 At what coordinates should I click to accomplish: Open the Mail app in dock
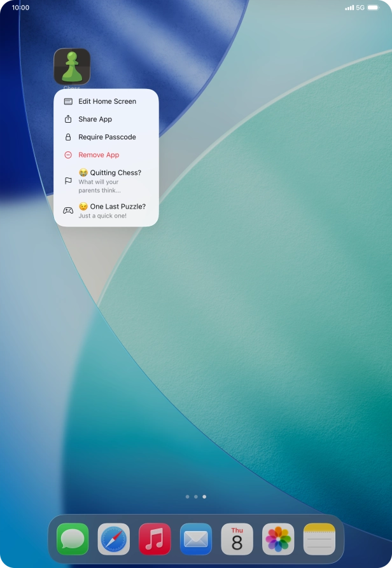[196, 539]
